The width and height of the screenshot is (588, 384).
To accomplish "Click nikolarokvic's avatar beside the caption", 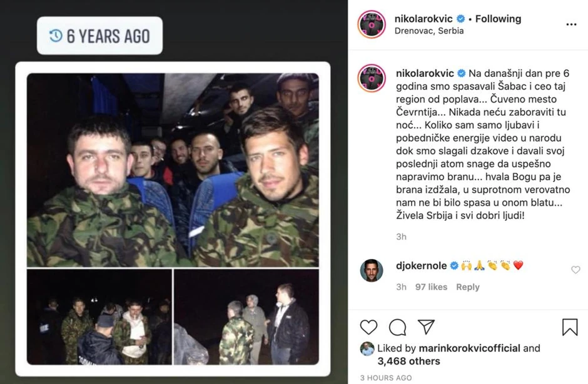I will tap(371, 78).
